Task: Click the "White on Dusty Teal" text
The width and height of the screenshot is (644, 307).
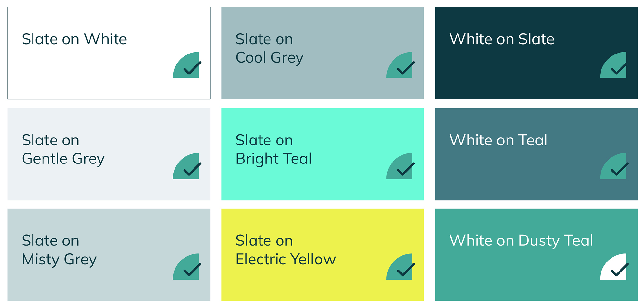Action: point(521,241)
